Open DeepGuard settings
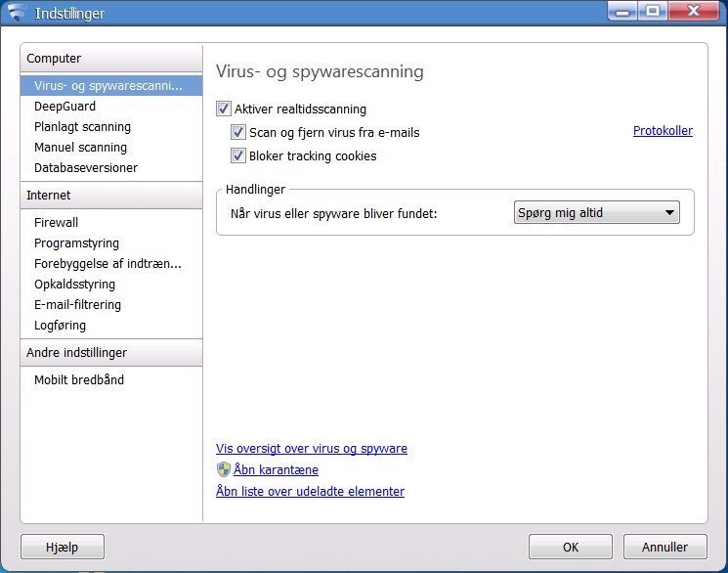Screen dimensions: 728x573 pyautogui.click(x=111, y=107)
